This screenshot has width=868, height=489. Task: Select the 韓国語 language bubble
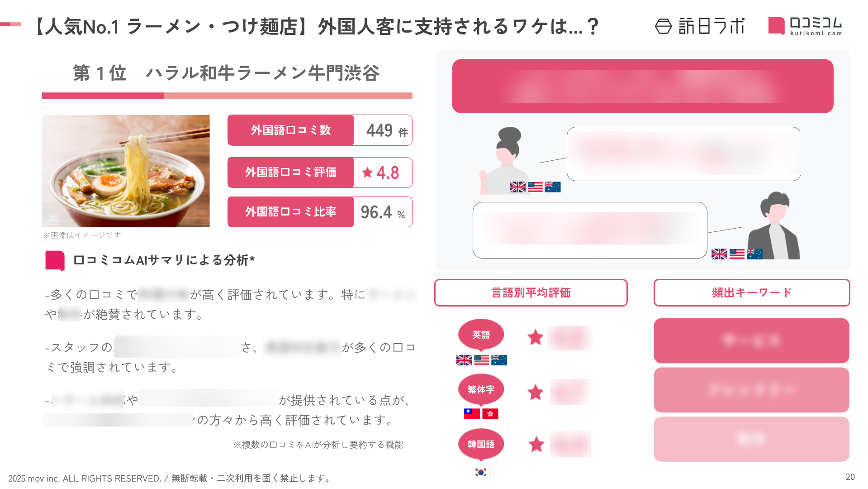point(481,444)
